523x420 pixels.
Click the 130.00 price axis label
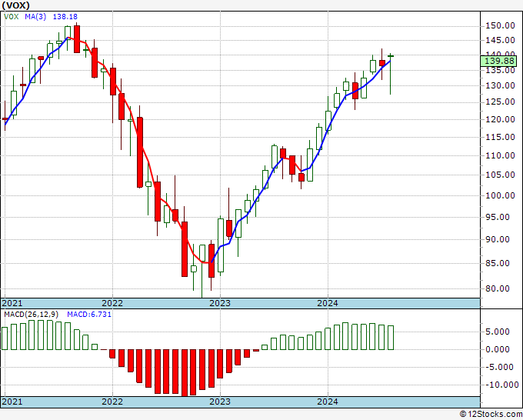500,85
